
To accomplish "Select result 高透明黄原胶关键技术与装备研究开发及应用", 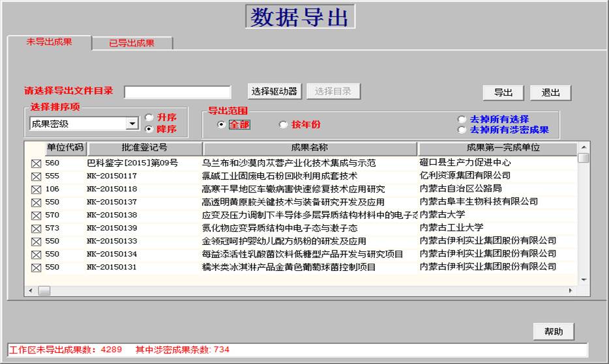I will [x=293, y=202].
